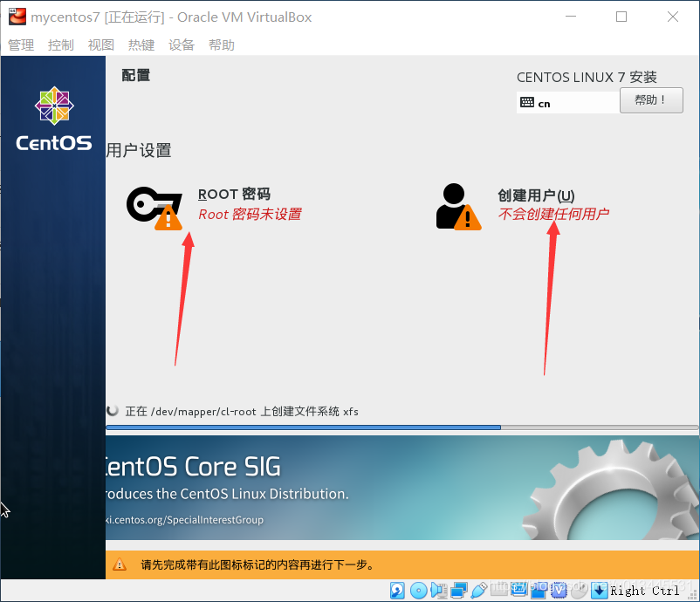The width and height of the screenshot is (700, 602).
Task: Click the network adapters status icon
Action: [x=459, y=591]
